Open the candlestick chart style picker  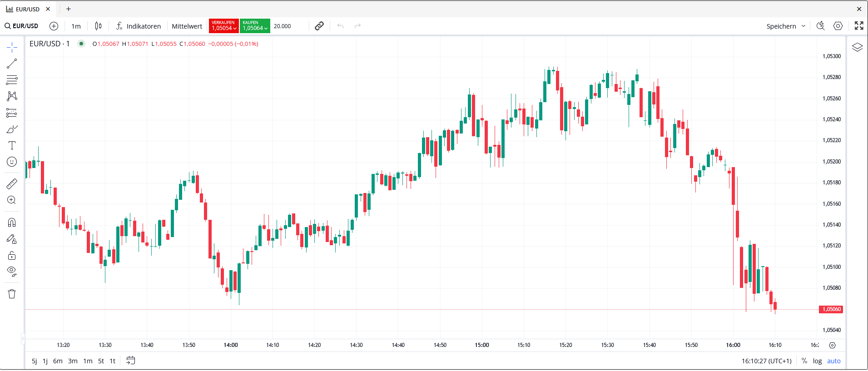98,26
